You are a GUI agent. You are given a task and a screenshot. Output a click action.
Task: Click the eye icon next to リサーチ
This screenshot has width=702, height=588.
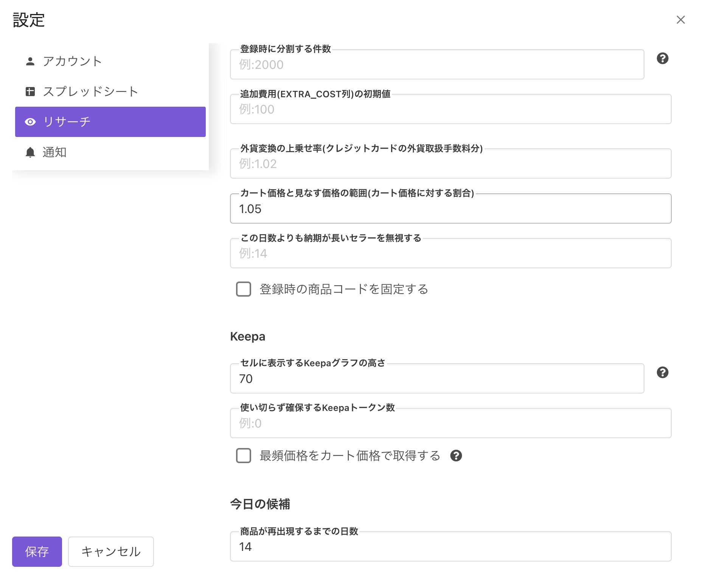(30, 122)
